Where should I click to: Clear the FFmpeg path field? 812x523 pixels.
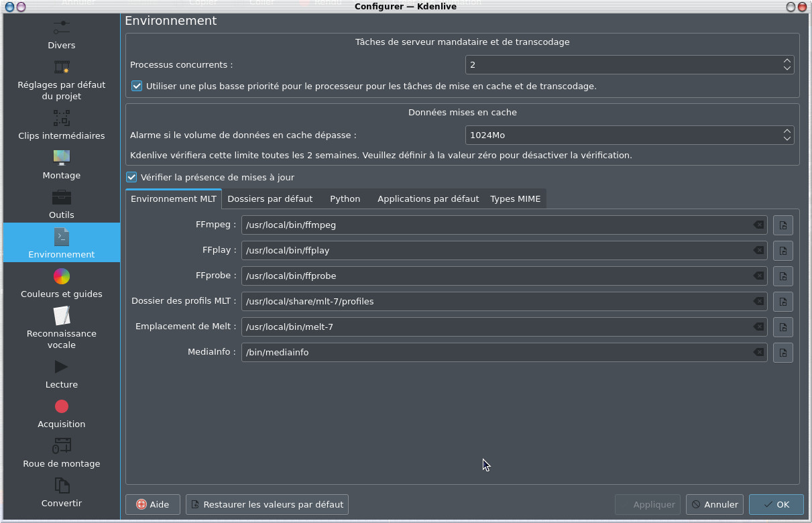758,225
